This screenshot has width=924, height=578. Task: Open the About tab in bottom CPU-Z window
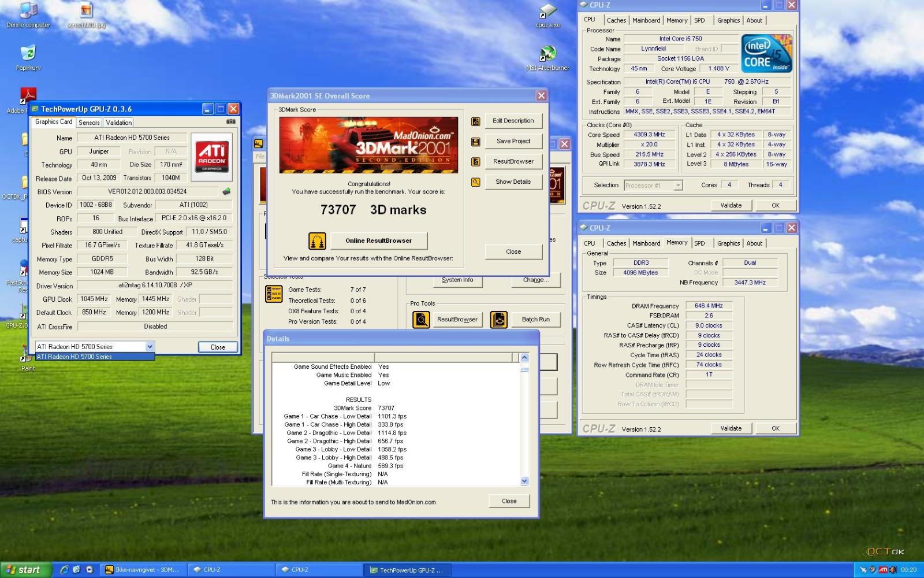[754, 243]
